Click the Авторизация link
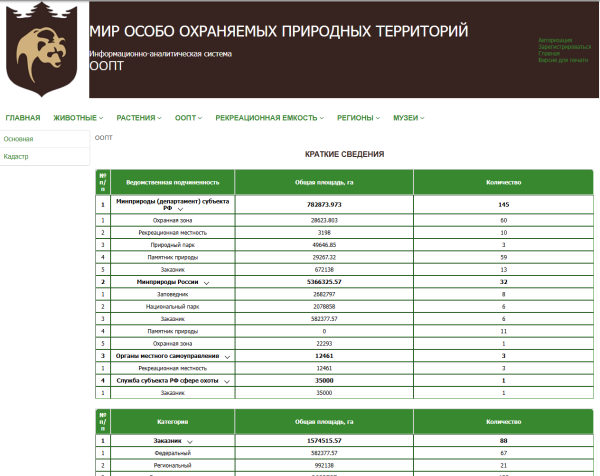Viewport: 600px width, 476px height. [555, 40]
